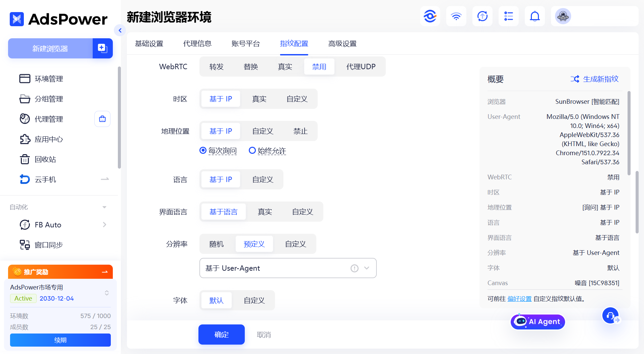This screenshot has width=644, height=354.
Task: Set 时区 to 自定义
Action: tap(297, 99)
